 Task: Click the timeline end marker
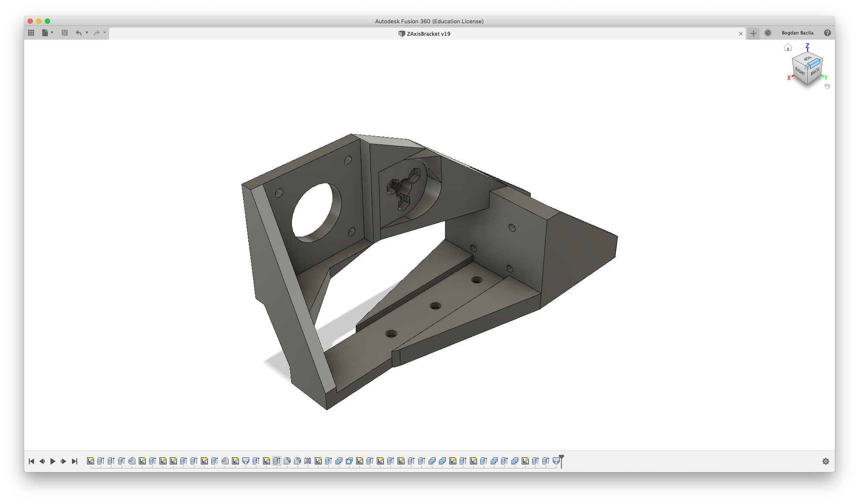561,461
